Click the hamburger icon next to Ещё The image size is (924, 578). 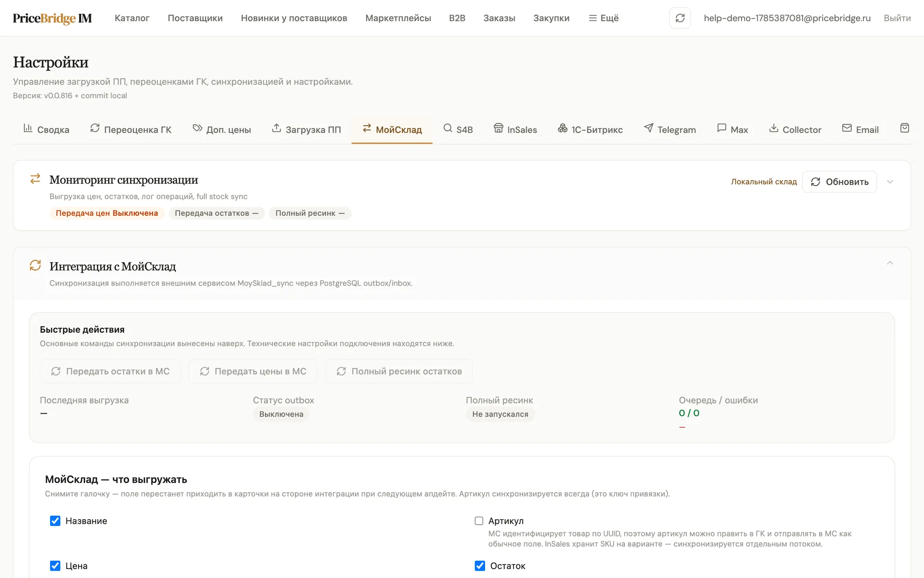coord(592,18)
